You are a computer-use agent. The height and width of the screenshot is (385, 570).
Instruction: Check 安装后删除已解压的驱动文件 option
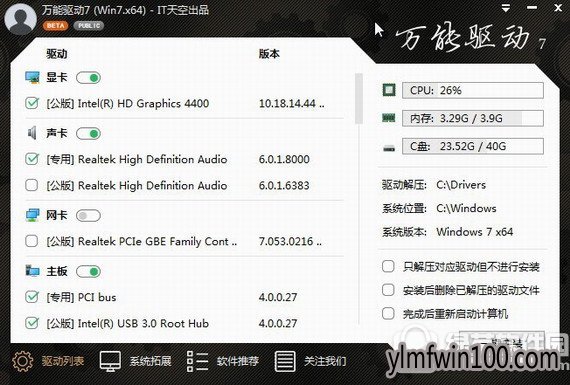tap(388, 290)
